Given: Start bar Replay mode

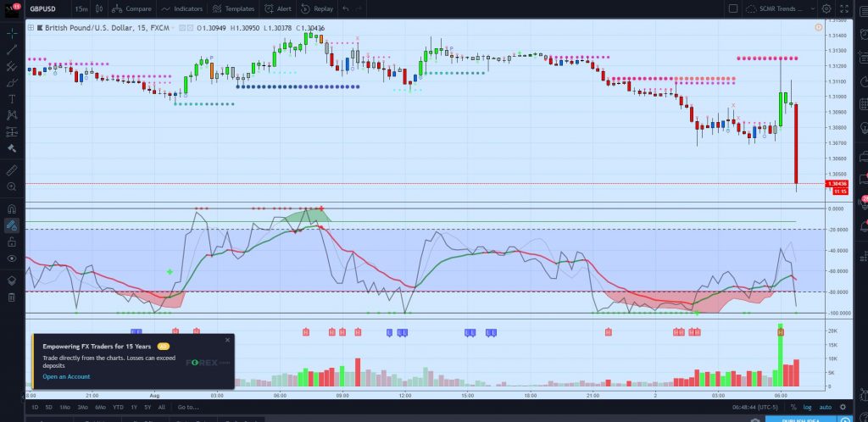Looking at the screenshot, I should [319, 8].
